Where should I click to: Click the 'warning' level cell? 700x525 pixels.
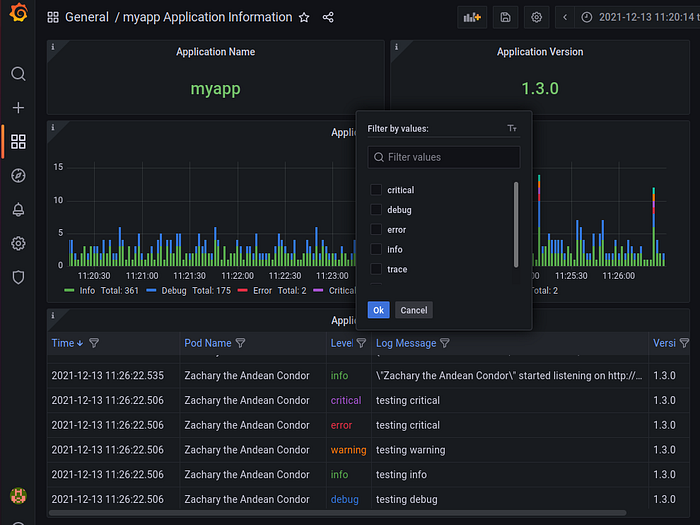point(348,450)
